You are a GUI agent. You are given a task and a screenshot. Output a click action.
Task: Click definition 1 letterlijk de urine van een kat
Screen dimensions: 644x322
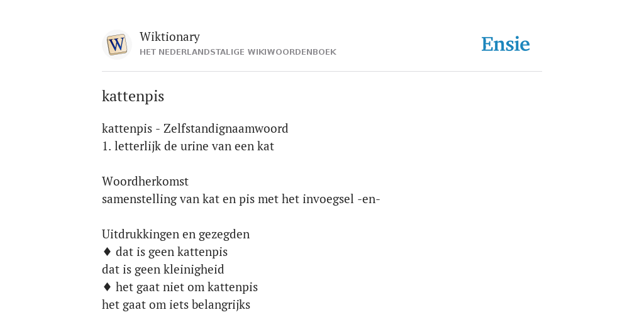(x=187, y=146)
